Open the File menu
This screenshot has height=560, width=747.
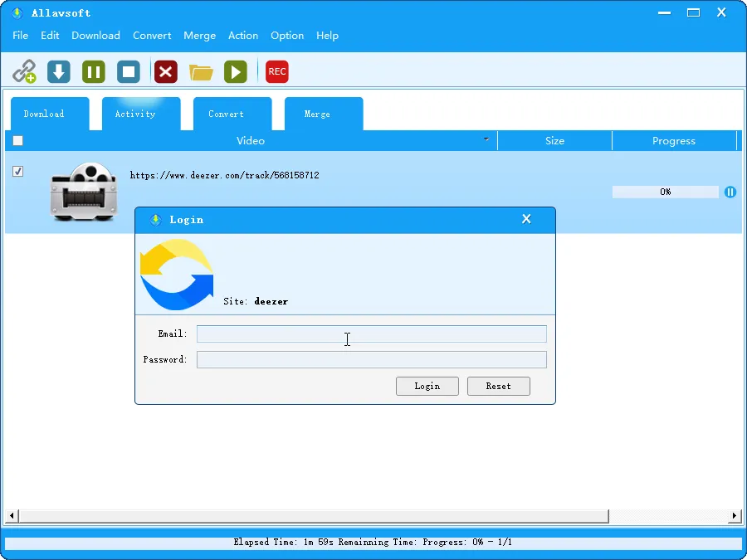(x=21, y=35)
